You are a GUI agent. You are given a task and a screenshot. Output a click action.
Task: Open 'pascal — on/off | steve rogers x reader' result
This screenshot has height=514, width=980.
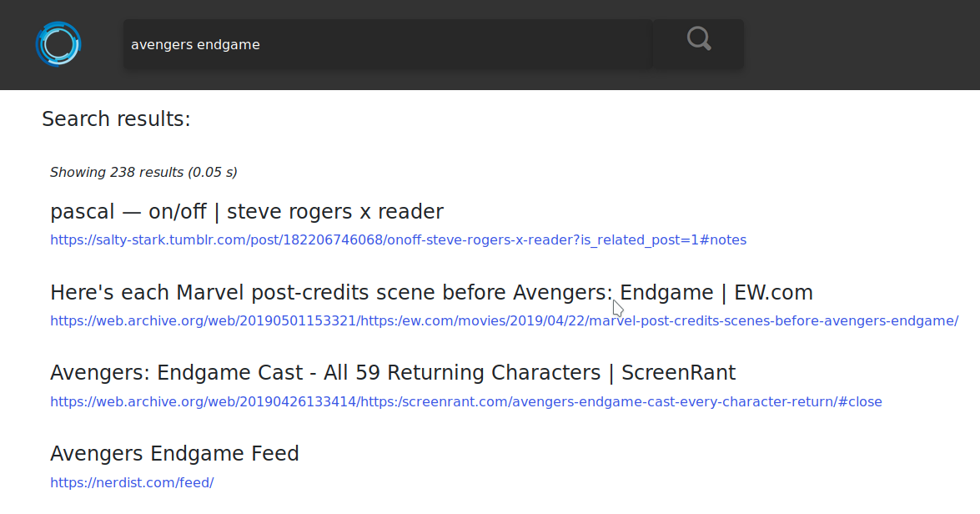click(246, 212)
